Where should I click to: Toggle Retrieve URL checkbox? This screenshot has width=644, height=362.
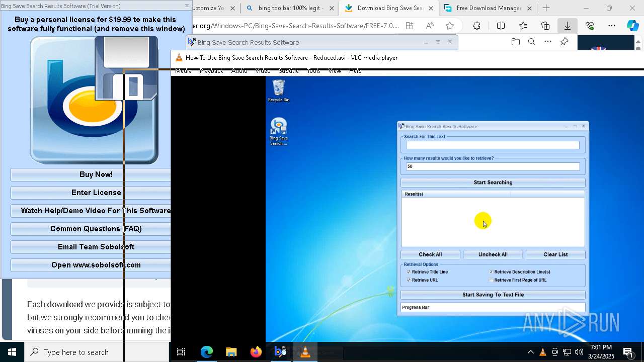coord(409,280)
